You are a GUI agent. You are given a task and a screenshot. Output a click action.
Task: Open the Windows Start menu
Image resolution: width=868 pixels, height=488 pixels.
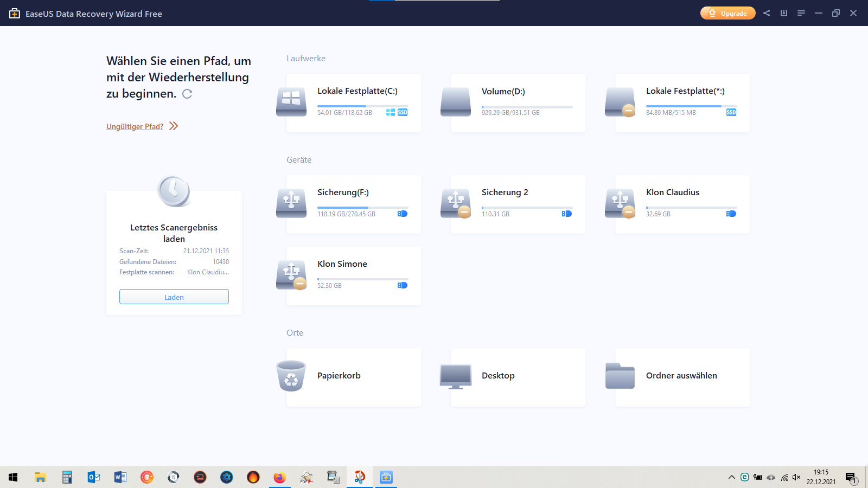click(x=13, y=477)
